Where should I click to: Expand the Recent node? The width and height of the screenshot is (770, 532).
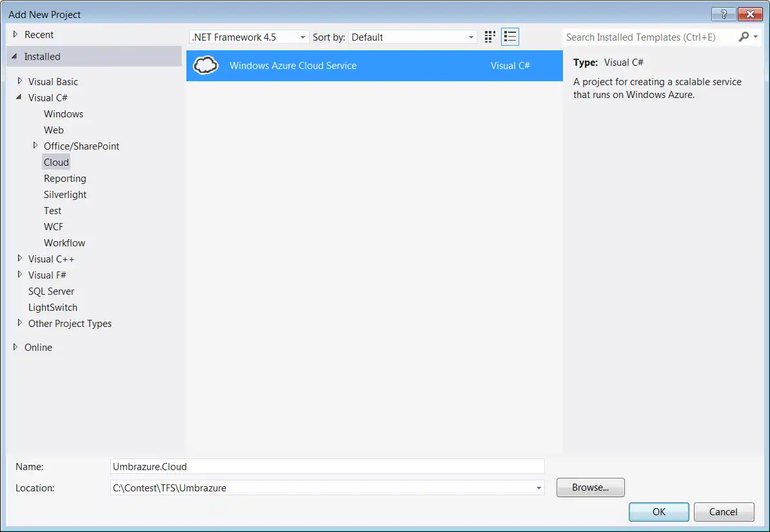coord(15,34)
